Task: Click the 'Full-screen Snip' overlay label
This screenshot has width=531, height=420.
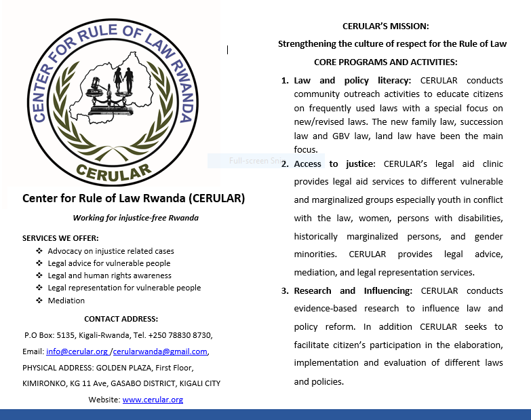Action: pos(258,161)
